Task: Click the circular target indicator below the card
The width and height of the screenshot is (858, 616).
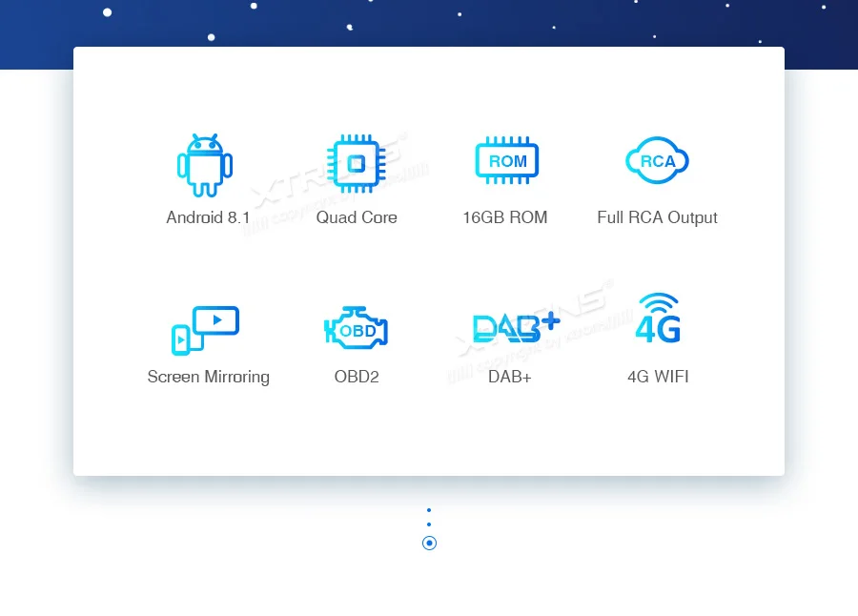Action: coord(430,544)
